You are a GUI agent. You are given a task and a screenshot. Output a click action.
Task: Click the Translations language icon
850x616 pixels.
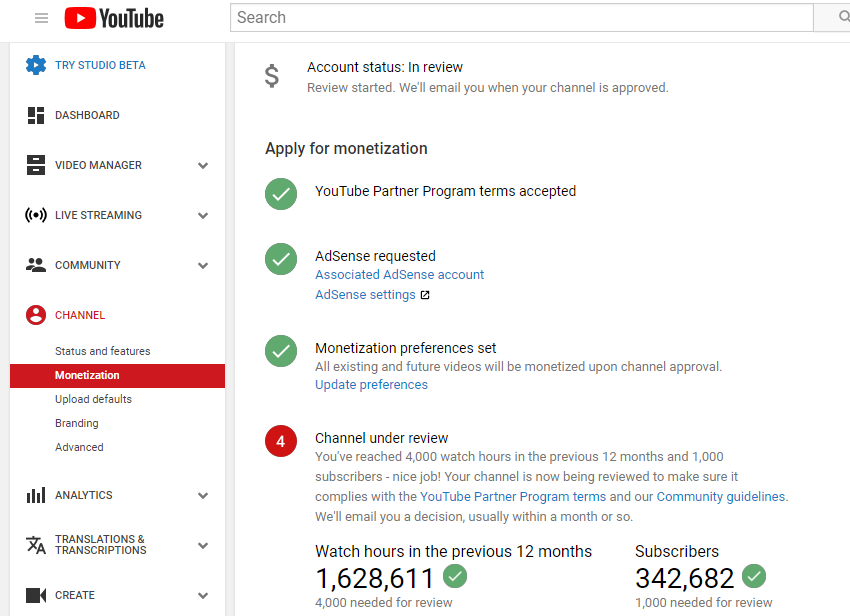(36, 545)
